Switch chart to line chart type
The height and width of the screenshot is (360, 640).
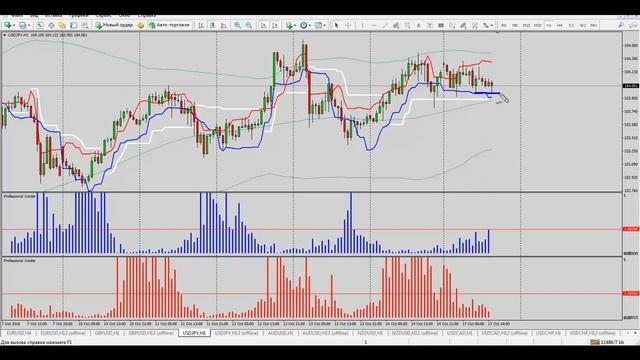(x=224, y=25)
